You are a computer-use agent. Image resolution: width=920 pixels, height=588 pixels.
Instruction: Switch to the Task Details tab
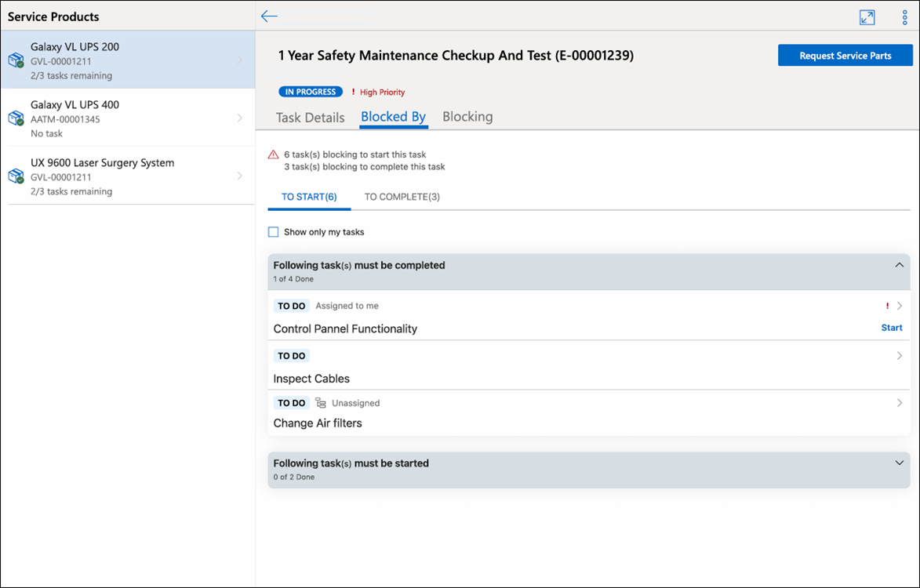tap(311, 118)
